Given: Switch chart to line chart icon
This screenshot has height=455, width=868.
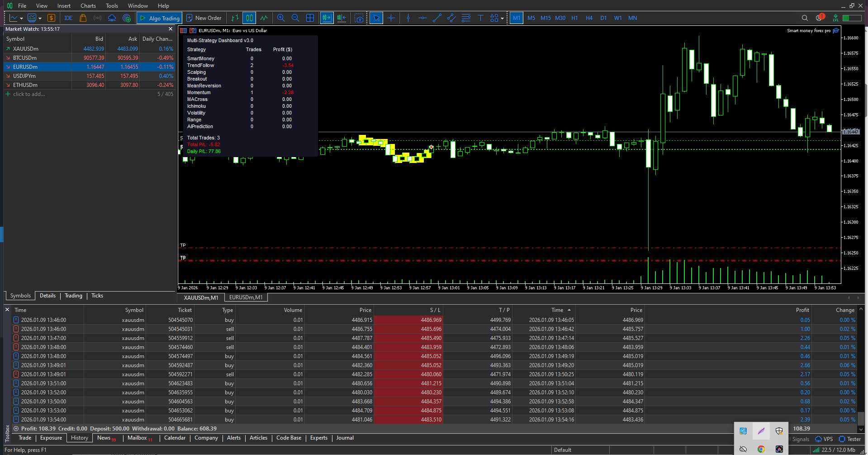Looking at the screenshot, I should click(x=264, y=18).
